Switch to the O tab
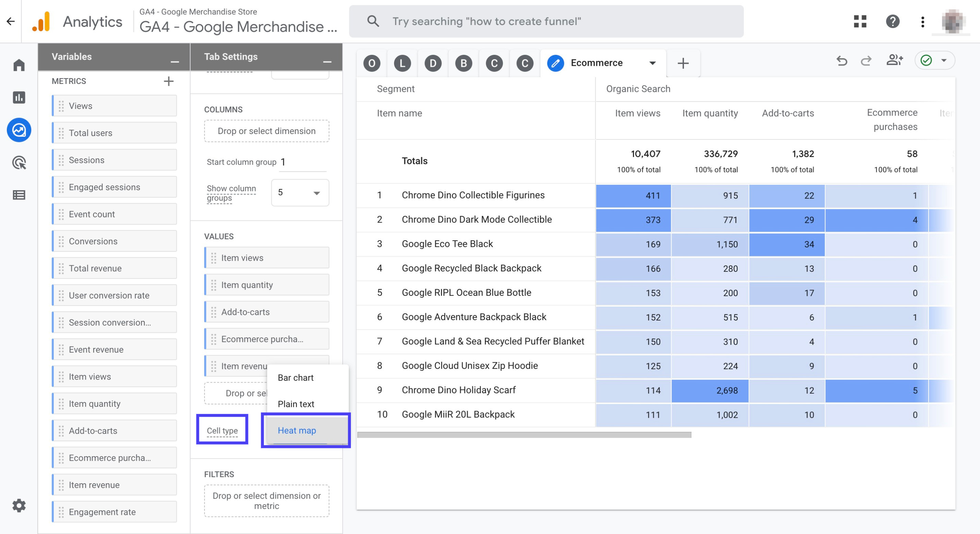 pos(372,63)
